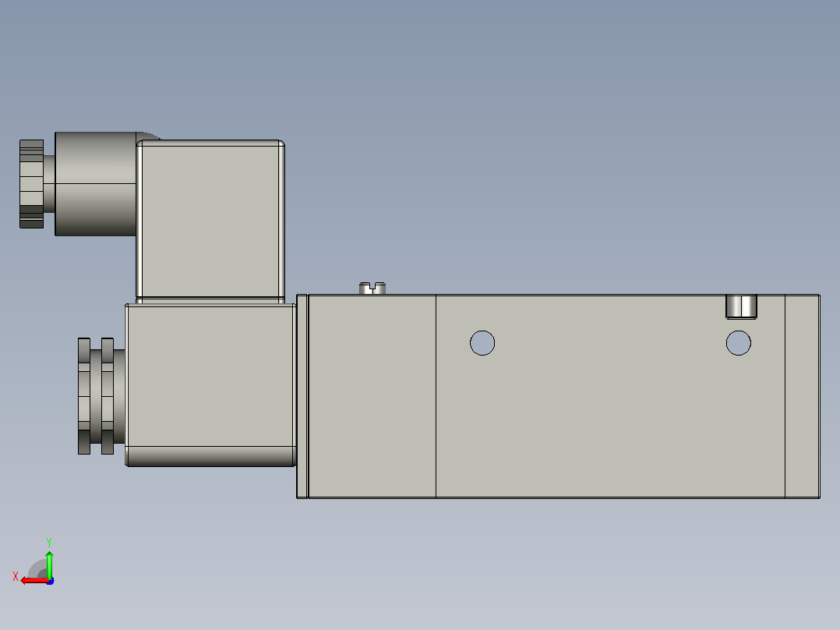Select the slotted screw head atop valve body
Image resolution: width=840 pixels, height=630 pixels.
click(x=372, y=288)
